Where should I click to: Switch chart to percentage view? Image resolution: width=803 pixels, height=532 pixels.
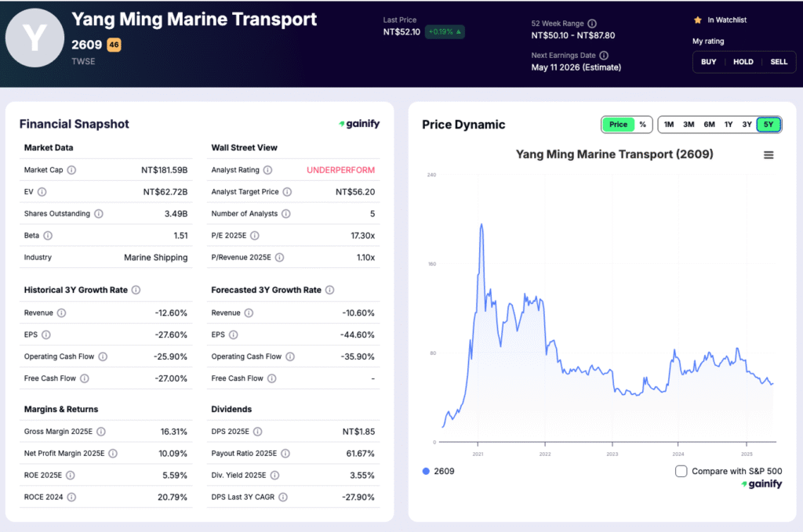(x=641, y=124)
